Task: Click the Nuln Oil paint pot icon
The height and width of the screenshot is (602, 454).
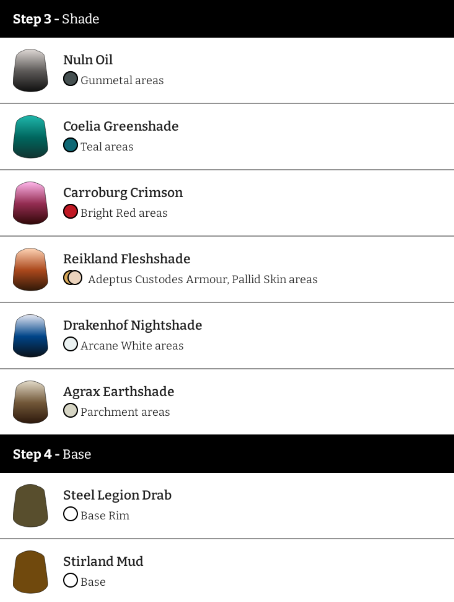Action: [x=30, y=70]
